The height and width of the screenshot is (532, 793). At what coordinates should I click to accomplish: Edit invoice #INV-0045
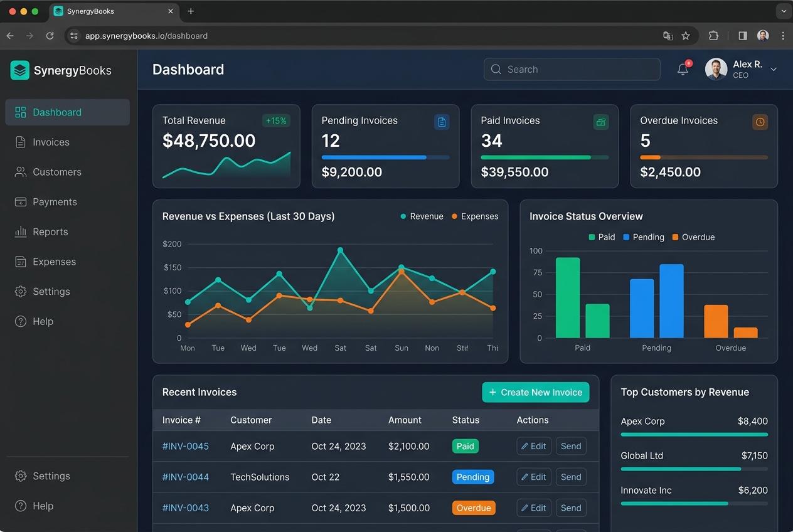(x=534, y=446)
